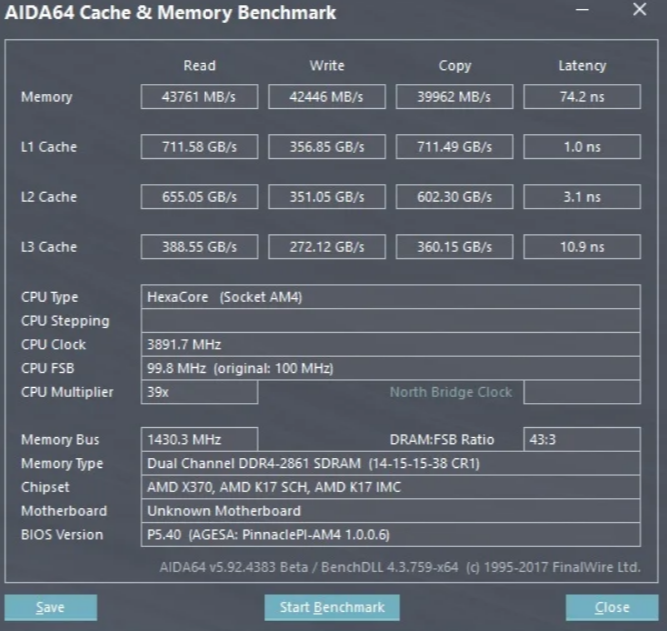Click the Memory Copy value box

454,97
